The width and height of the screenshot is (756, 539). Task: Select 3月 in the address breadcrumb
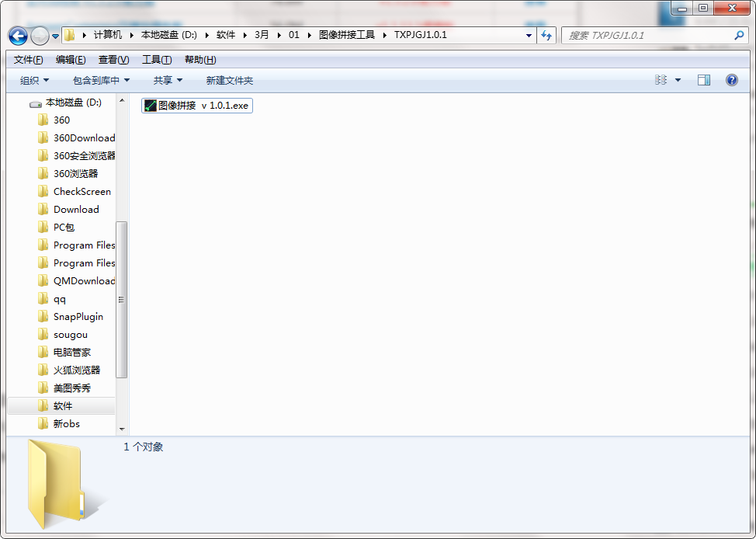(262, 35)
